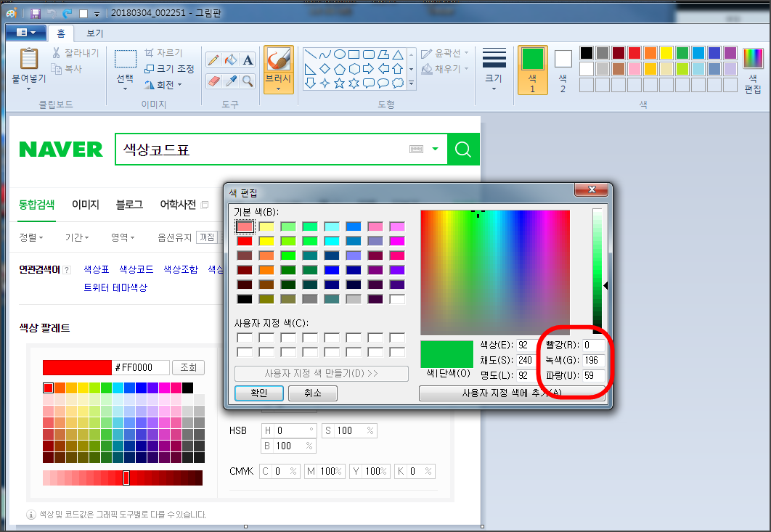Open the Paint application menu button
Screen dimensions: 771x532
tap(25, 33)
